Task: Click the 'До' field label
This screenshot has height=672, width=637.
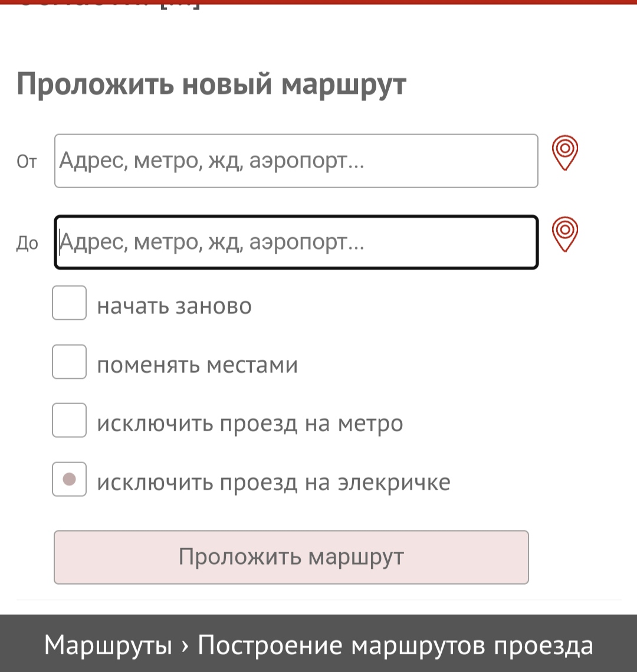Action: 27,244
